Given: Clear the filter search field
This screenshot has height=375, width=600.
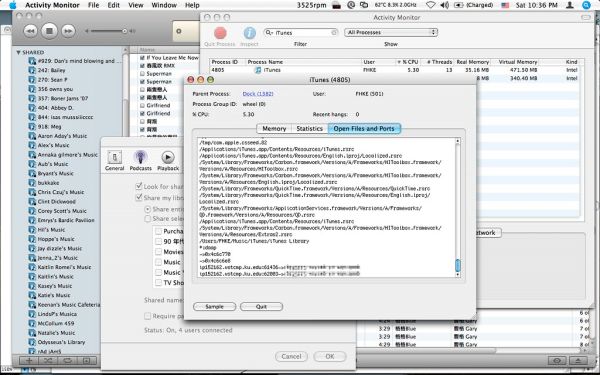Looking at the screenshot, I should click(334, 33).
